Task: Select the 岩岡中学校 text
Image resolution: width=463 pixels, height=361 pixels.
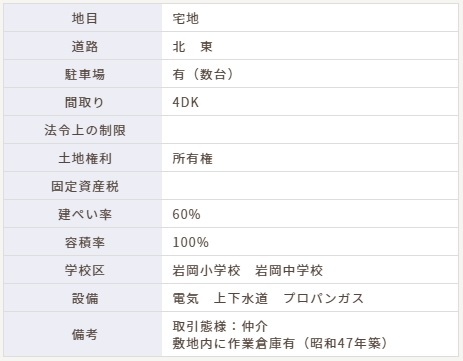Action: [289, 270]
